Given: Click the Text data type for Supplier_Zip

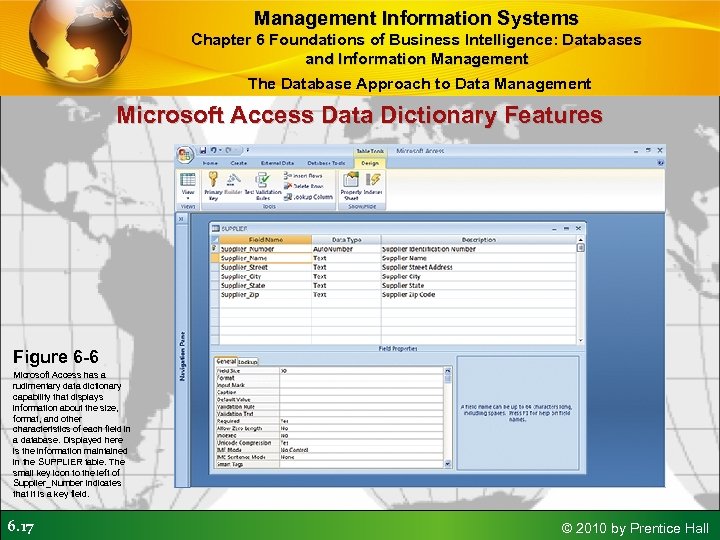Looking at the screenshot, I should point(346,295).
